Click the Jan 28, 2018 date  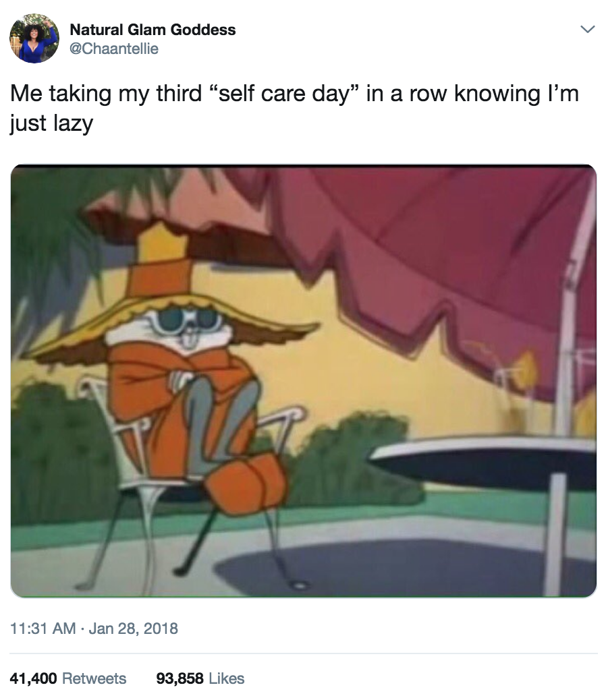click(x=133, y=629)
